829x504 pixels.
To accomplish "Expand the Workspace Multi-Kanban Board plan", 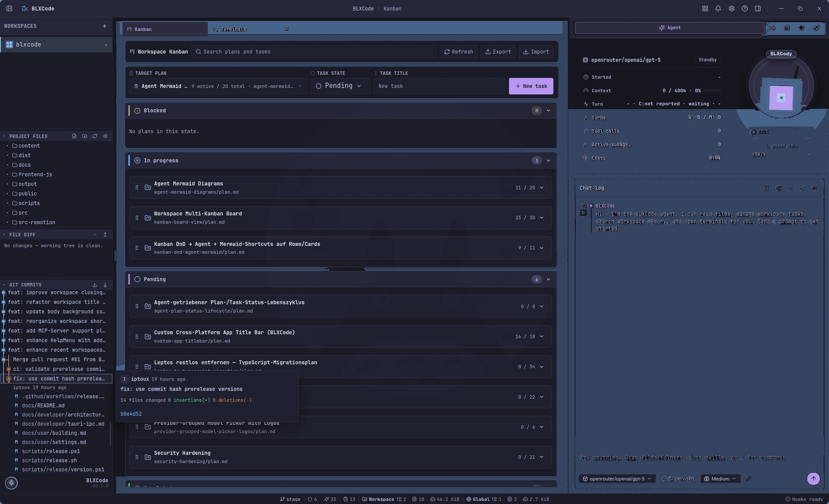I will [542, 218].
